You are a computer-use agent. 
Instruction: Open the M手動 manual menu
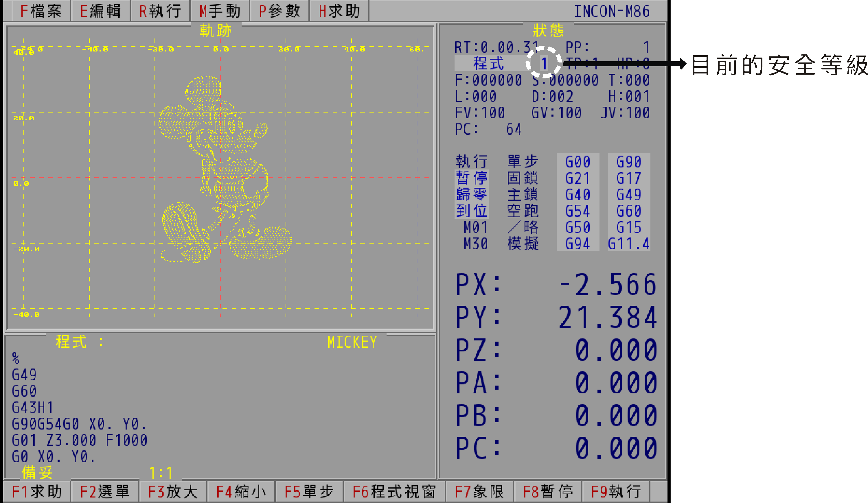tap(220, 11)
